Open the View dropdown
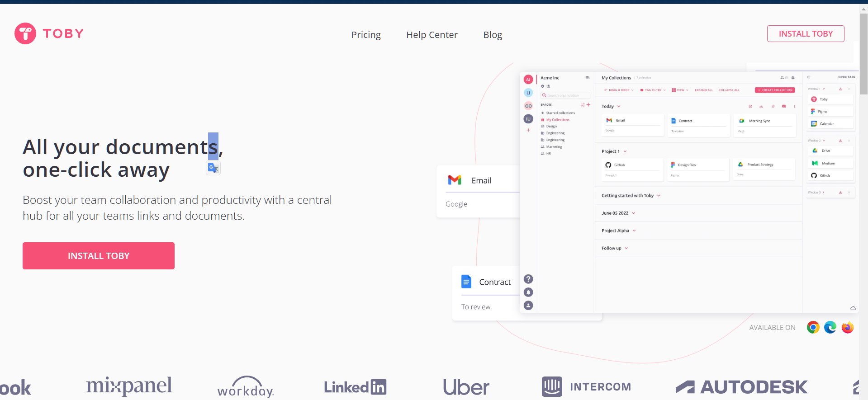Screen dimensions: 868x400 680,90
